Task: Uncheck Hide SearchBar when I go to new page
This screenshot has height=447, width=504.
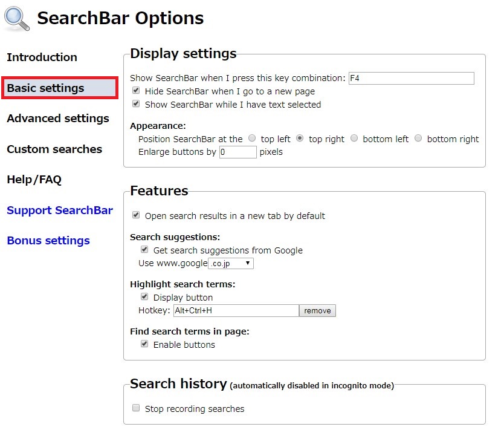Action: point(136,91)
